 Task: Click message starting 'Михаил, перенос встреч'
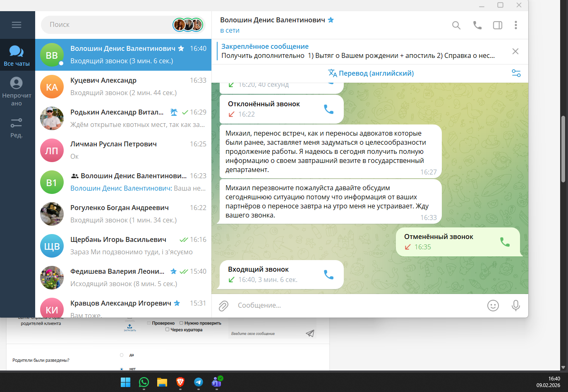coord(331,151)
